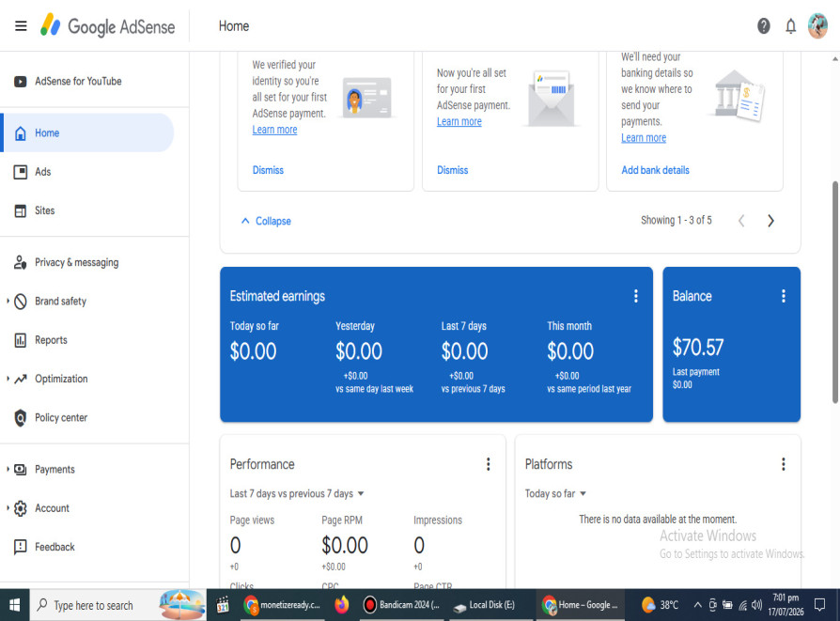Expand the Payments menu arrow
The height and width of the screenshot is (621, 840).
pos(8,470)
